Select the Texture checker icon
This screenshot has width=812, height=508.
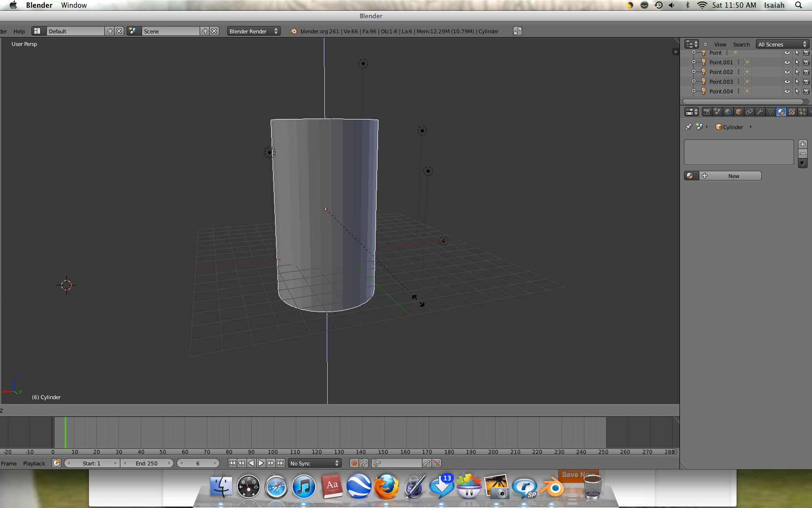pos(792,112)
